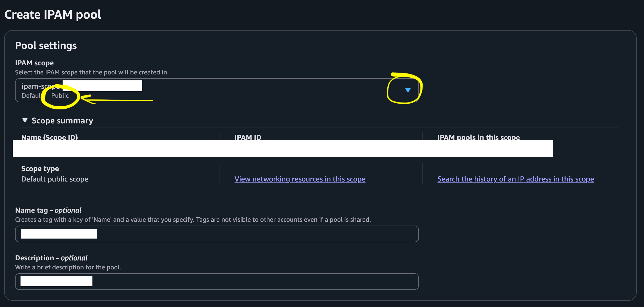Viewport: 644px width, 307px height.
Task: Click the Public label in scope selector
Action: (x=60, y=96)
